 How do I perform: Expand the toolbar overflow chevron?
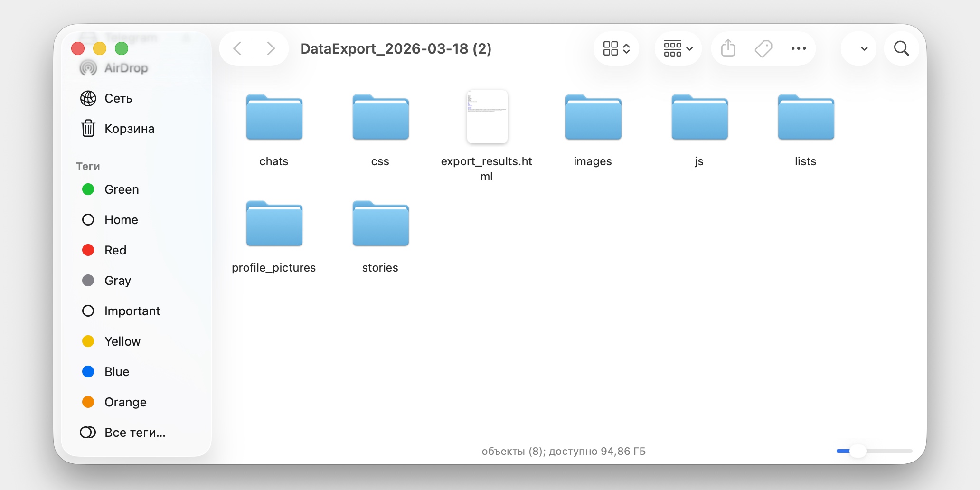pyautogui.click(x=864, y=48)
